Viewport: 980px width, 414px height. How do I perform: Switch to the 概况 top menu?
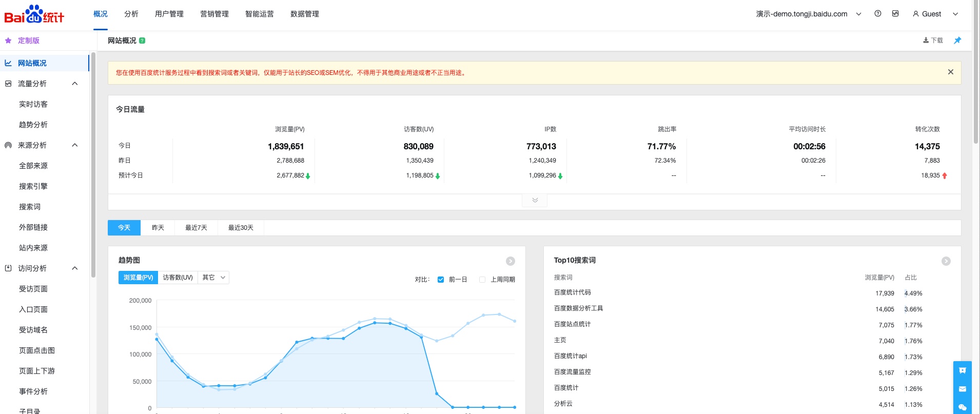101,14
